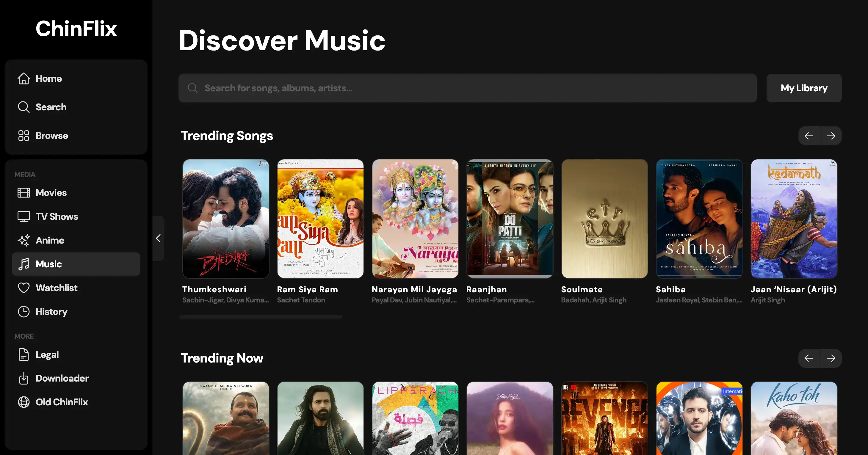The image size is (868, 455).
Task: Click the Thumkeshwari song title
Action: tap(214, 289)
